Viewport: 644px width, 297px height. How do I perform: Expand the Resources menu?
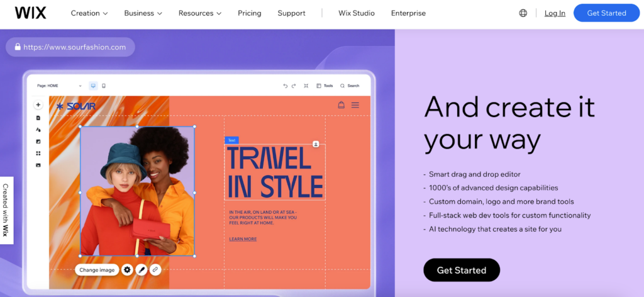(200, 13)
